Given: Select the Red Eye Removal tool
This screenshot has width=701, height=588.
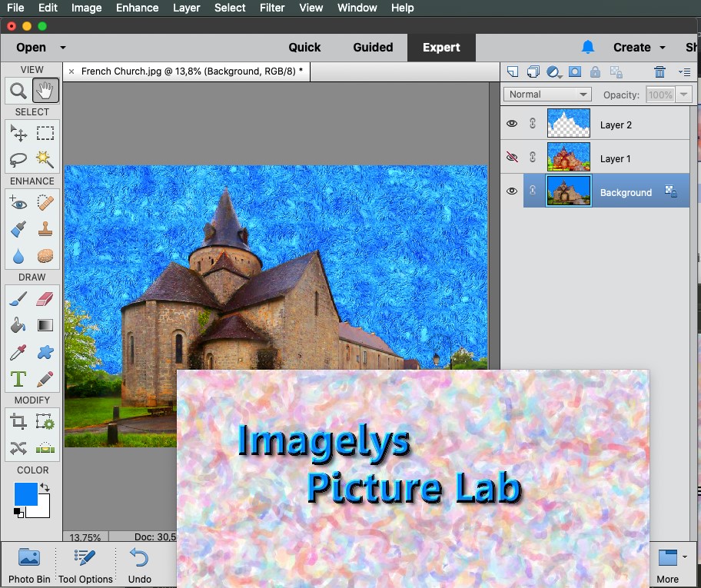Looking at the screenshot, I should tap(18, 203).
